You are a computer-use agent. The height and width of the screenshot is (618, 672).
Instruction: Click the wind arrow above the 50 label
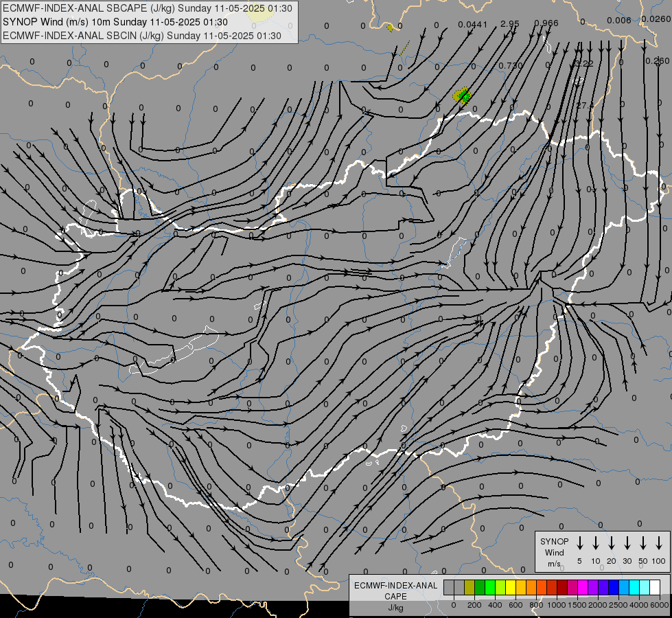tap(643, 543)
